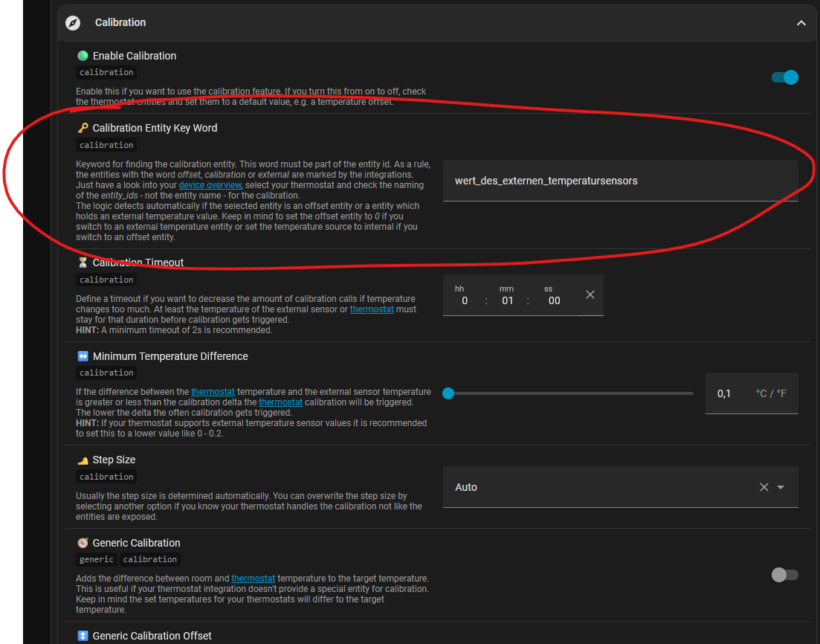Click the Minimum Temperature Difference slider handle
Viewport: 820px width, 644px height.
click(x=448, y=393)
